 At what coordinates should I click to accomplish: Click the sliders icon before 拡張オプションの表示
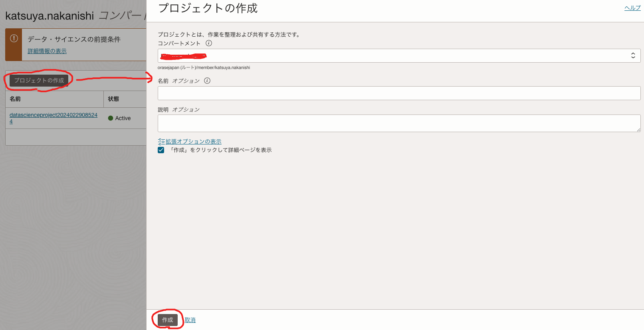pos(161,142)
